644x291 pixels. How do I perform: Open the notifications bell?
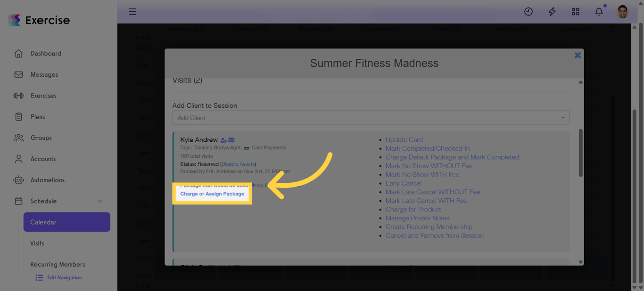click(x=599, y=11)
